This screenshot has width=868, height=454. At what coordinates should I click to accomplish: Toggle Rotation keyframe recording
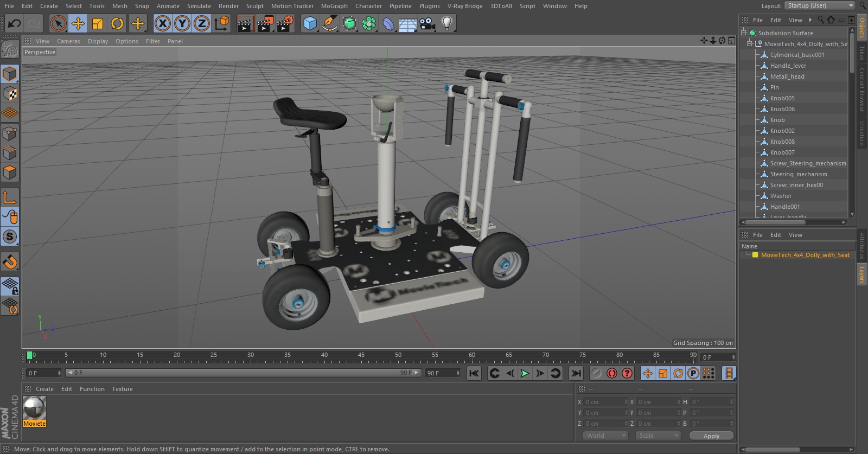point(678,373)
